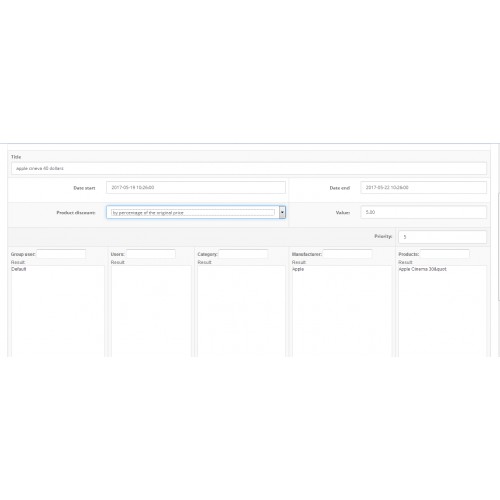Click the Group user search box

click(x=61, y=254)
